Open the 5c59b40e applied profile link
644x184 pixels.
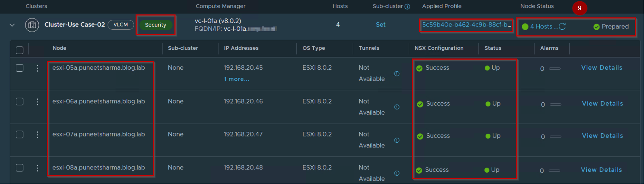coord(466,25)
